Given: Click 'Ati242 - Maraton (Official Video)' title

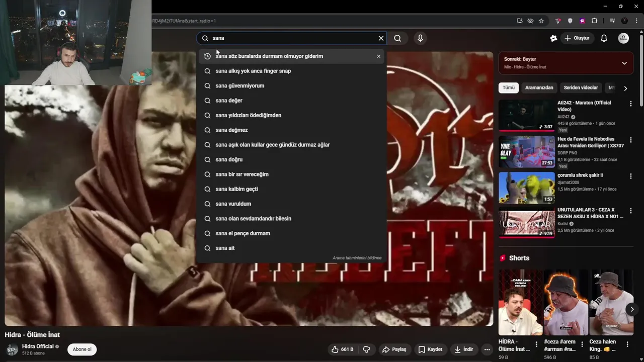Looking at the screenshot, I should pos(584,106).
